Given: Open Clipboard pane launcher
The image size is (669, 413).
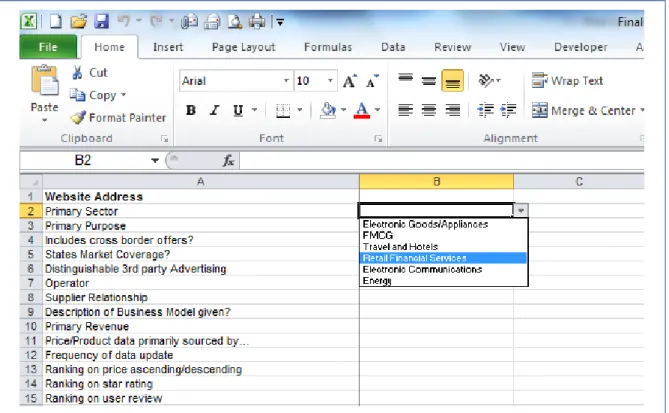Looking at the screenshot, I should (x=164, y=139).
